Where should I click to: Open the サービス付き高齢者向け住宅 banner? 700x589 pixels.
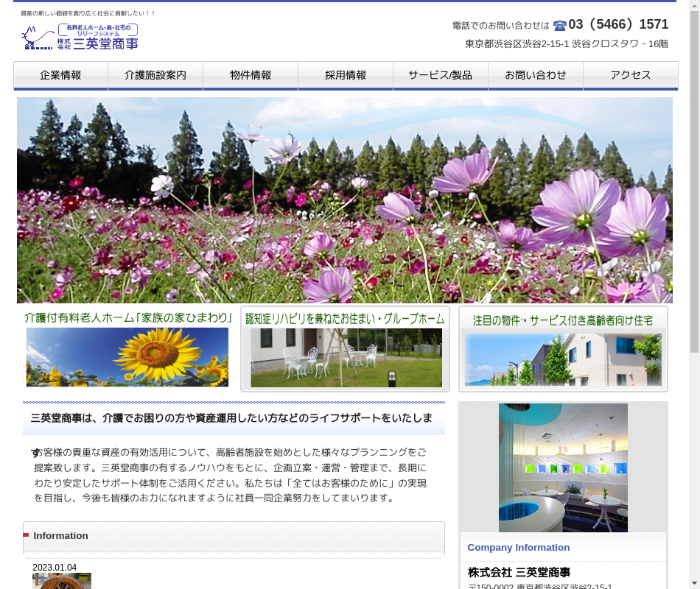564,349
